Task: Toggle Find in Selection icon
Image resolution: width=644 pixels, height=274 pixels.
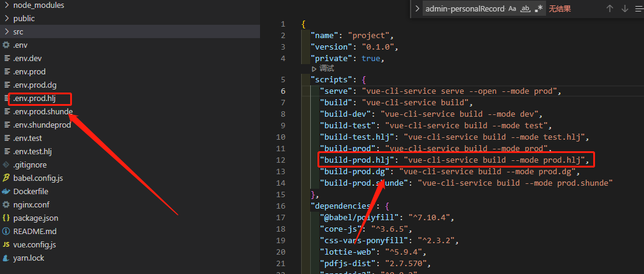Action: pyautogui.click(x=639, y=8)
